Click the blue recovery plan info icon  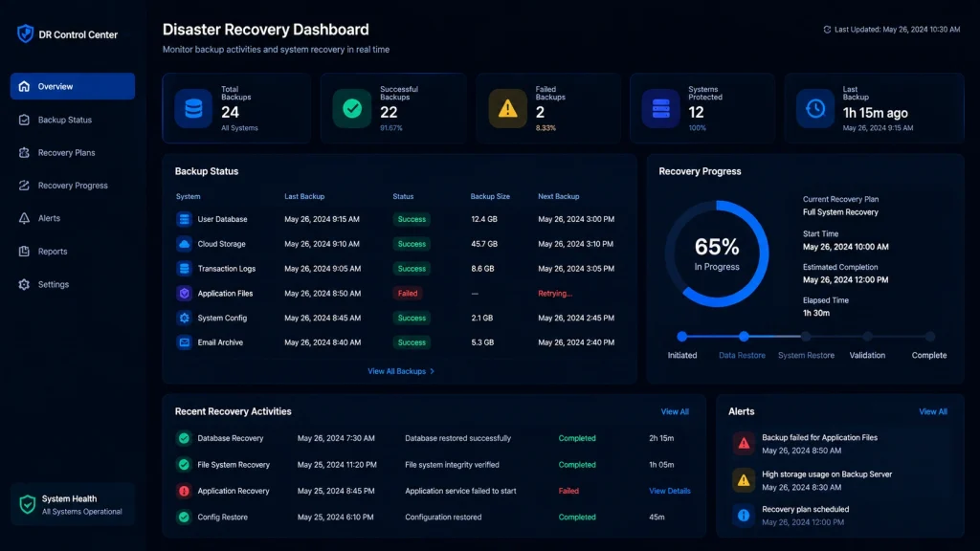point(744,516)
